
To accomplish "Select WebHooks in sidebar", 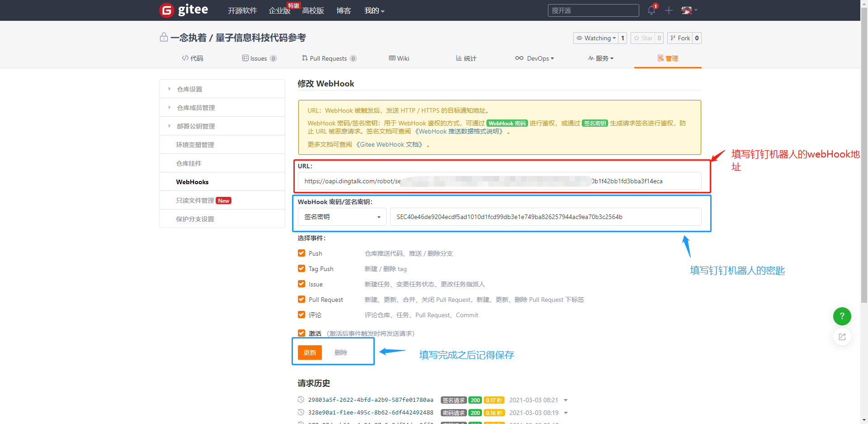I will pos(222,182).
